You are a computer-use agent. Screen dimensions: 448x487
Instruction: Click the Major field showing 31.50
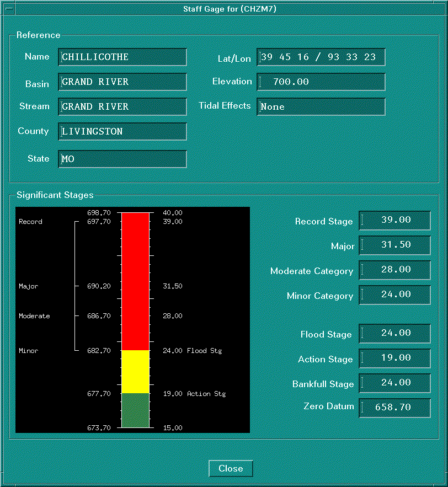pyautogui.click(x=394, y=245)
